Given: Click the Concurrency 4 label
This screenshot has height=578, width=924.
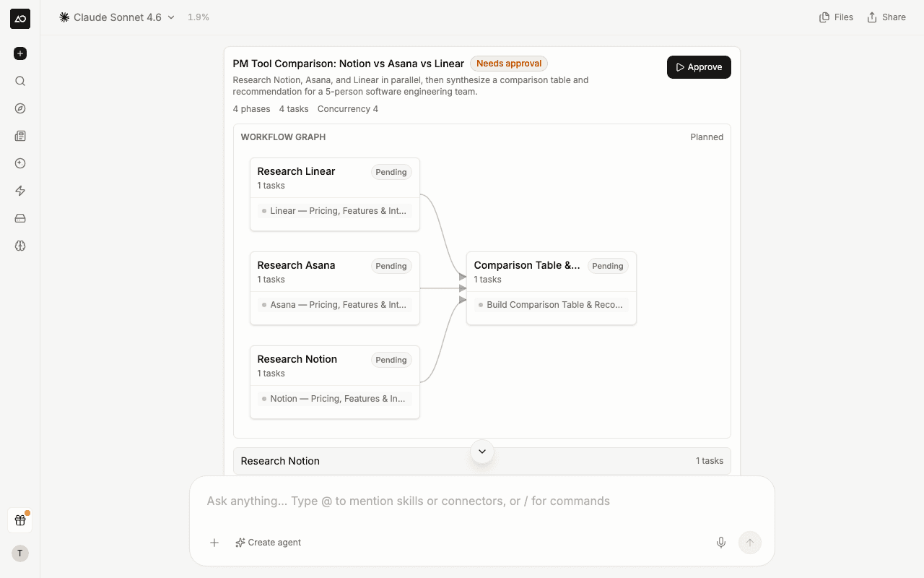Looking at the screenshot, I should (x=348, y=109).
